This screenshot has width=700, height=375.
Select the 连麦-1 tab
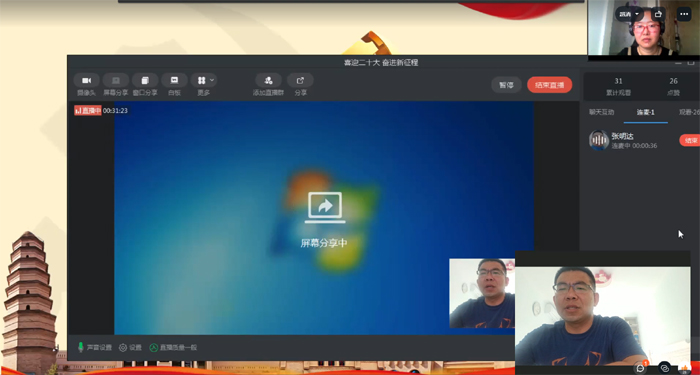pyautogui.click(x=646, y=112)
